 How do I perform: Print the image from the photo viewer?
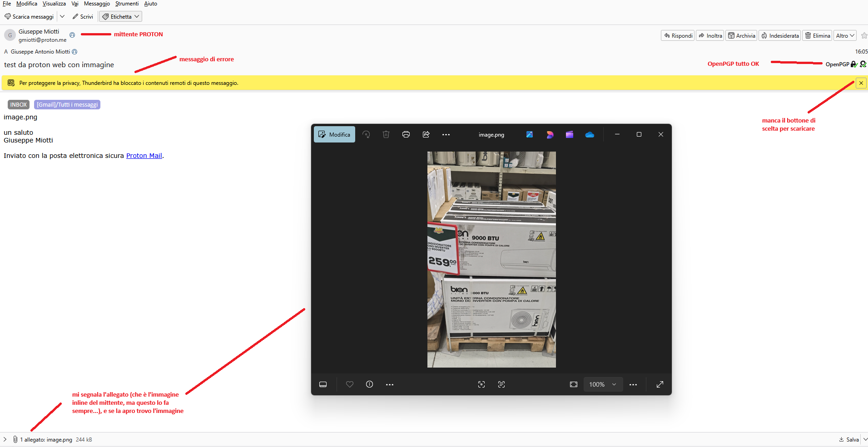tap(406, 134)
